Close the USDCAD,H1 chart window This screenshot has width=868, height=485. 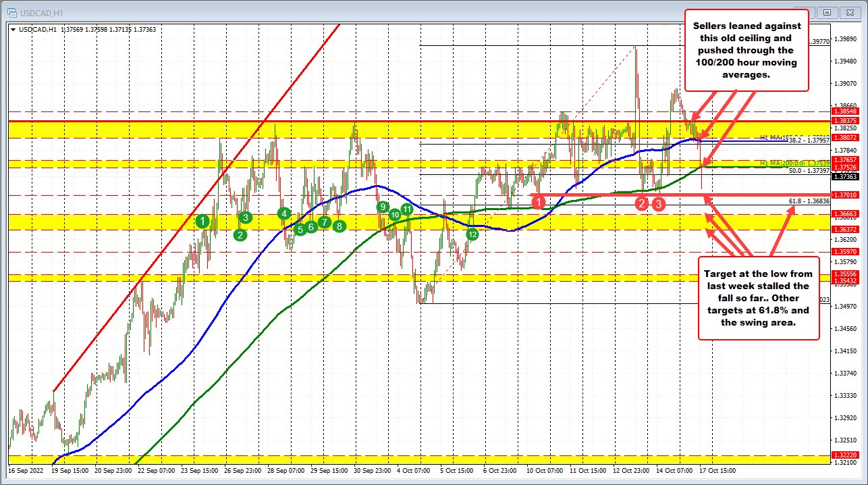point(850,12)
